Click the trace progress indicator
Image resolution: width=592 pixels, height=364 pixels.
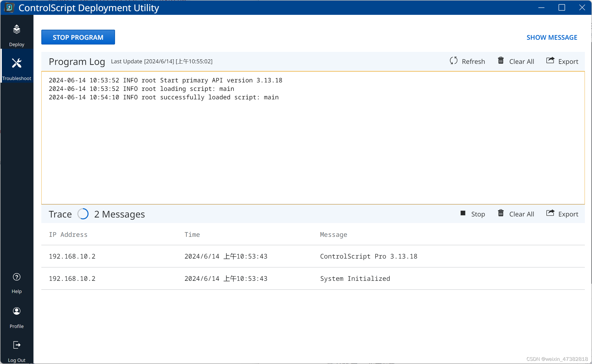pos(83,214)
